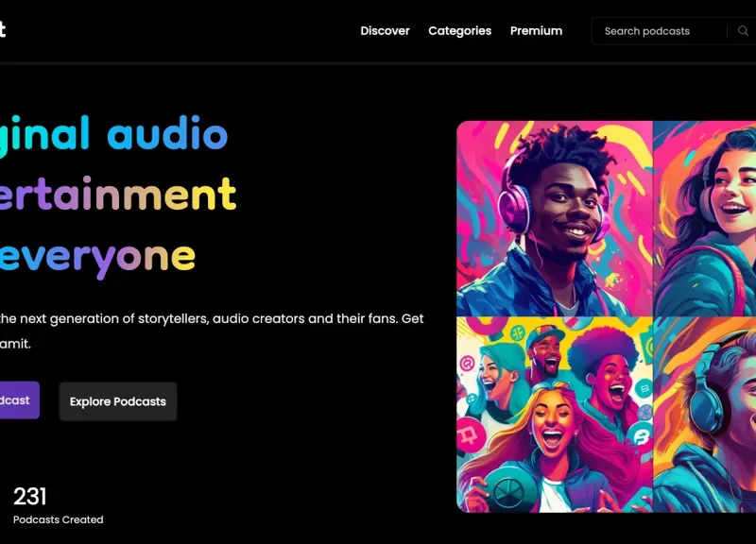Image resolution: width=756 pixels, height=544 pixels.
Task: Click the group of laughing friends image
Action: click(x=555, y=414)
